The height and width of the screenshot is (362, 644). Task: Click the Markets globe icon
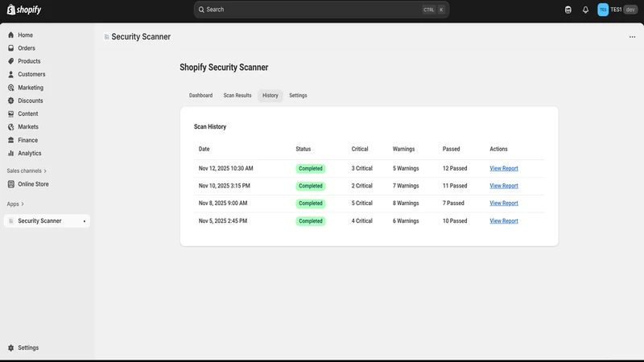point(11,127)
